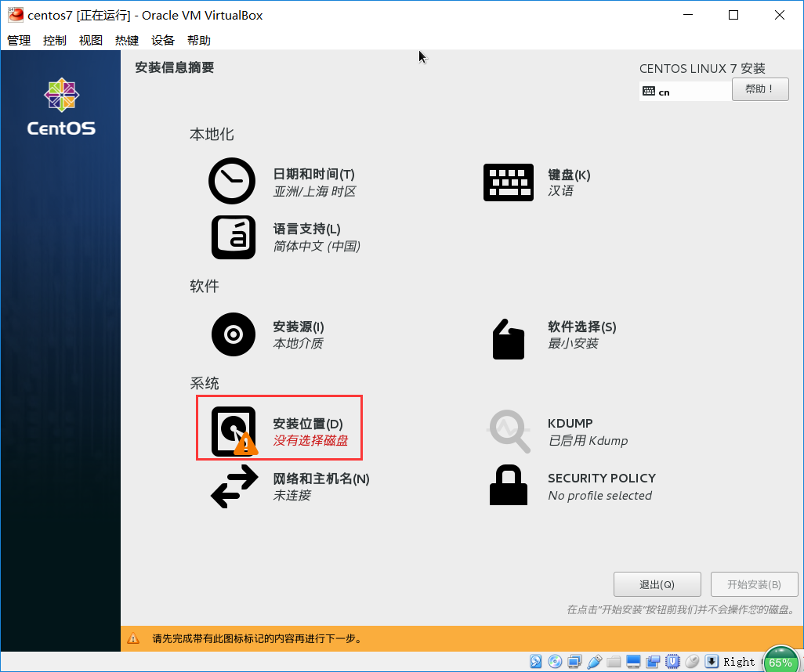The height and width of the screenshot is (672, 804).
Task: Open the 帮助 menu
Action: (199, 41)
